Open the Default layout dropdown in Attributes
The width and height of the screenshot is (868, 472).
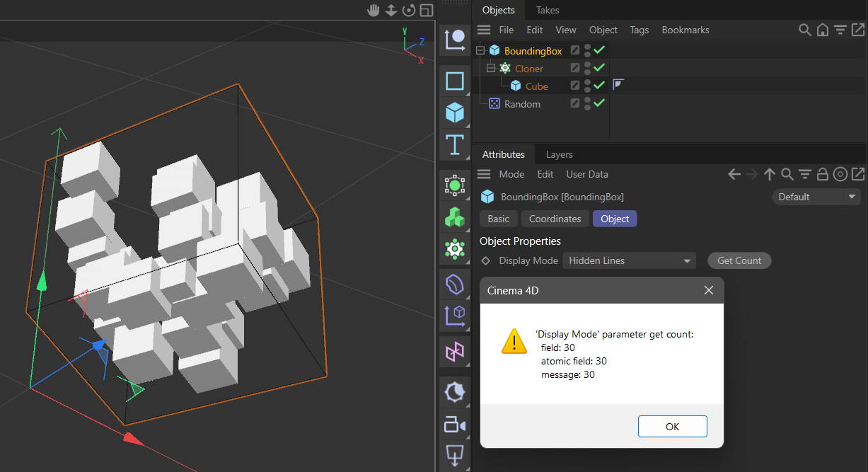tap(816, 197)
